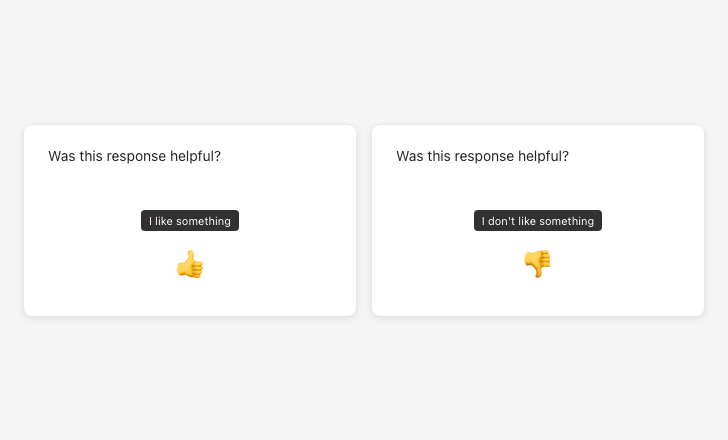Viewport: 728px width, 440px height.
Task: Click the thumbs up emoji icon
Action: point(190,264)
